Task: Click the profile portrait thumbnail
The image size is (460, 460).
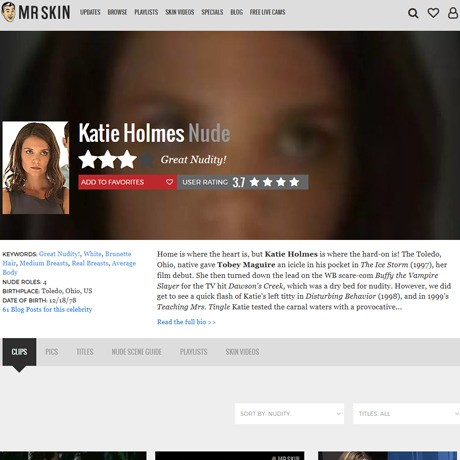Action: 35,168
